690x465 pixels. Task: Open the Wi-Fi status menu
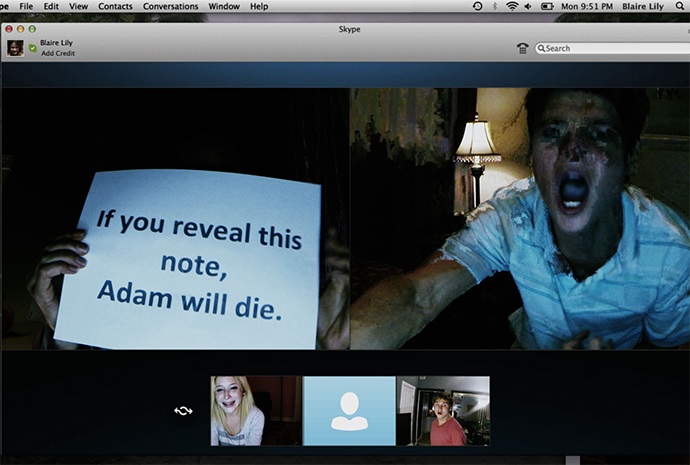click(x=512, y=6)
